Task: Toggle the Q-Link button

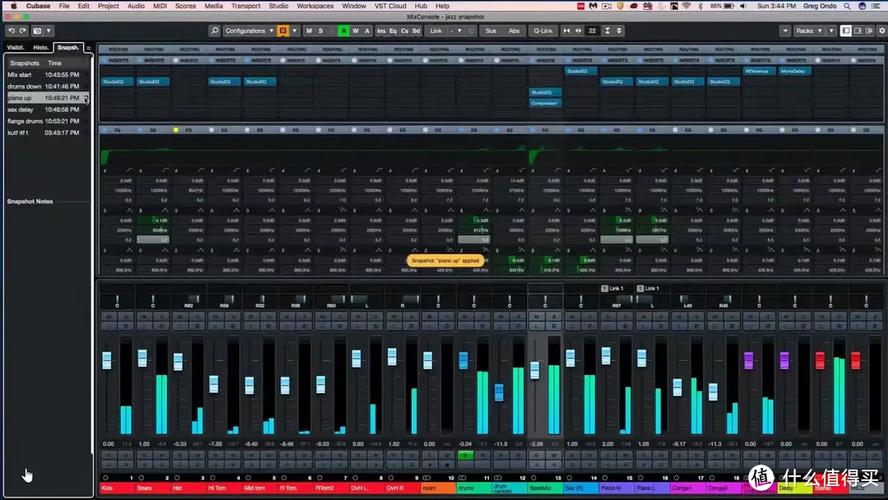Action: [x=542, y=31]
